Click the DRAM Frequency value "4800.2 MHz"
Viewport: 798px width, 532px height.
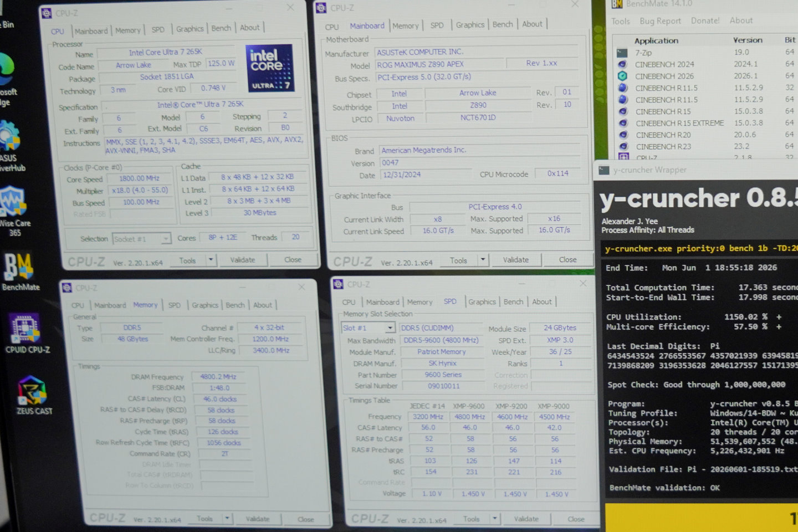[218, 377]
